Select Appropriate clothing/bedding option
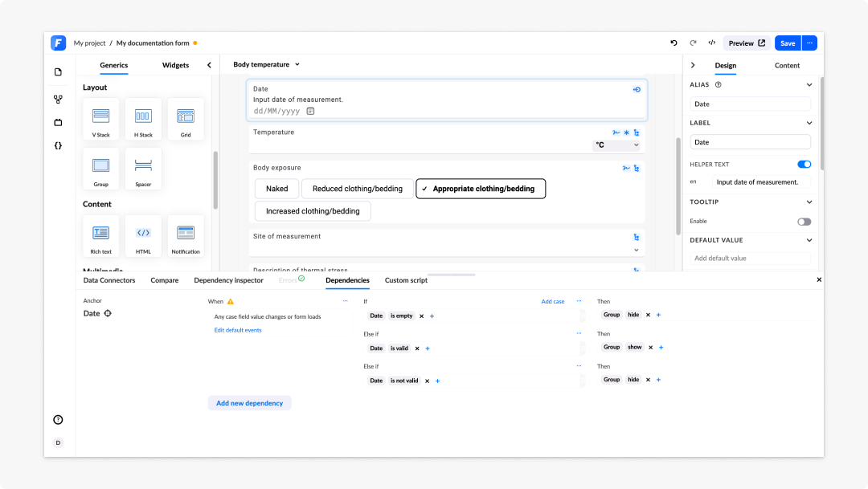This screenshot has height=489, width=868. click(x=481, y=189)
